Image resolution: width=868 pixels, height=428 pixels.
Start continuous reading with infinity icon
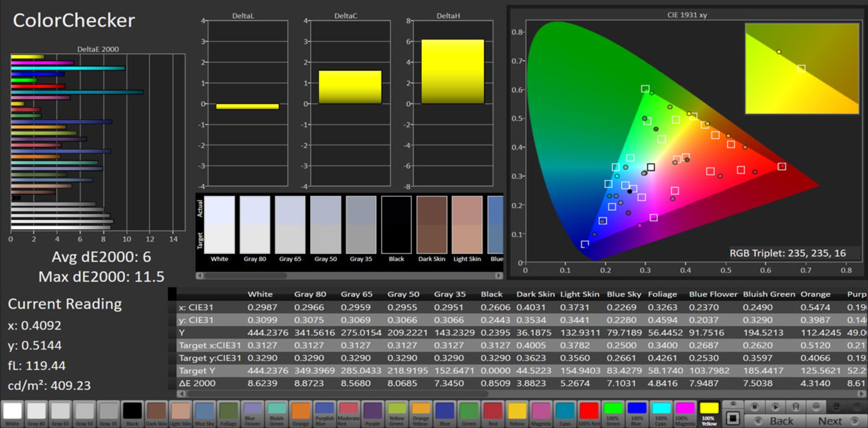pos(816,407)
